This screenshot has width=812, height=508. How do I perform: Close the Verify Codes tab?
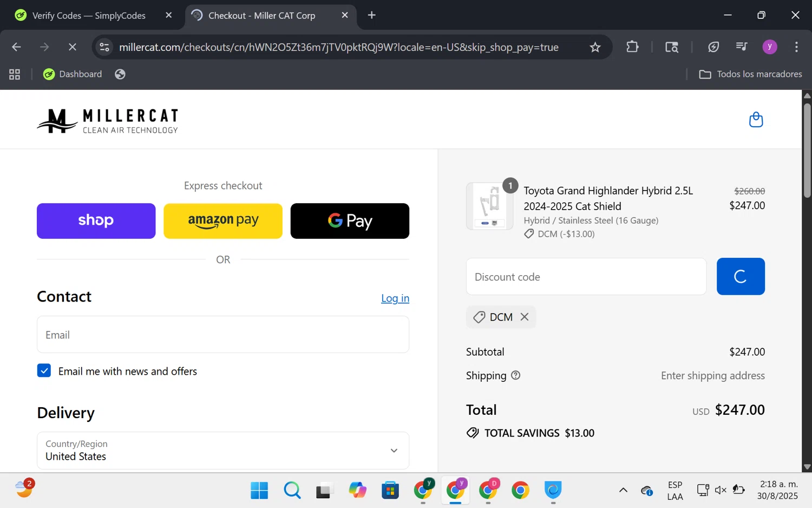(x=168, y=15)
